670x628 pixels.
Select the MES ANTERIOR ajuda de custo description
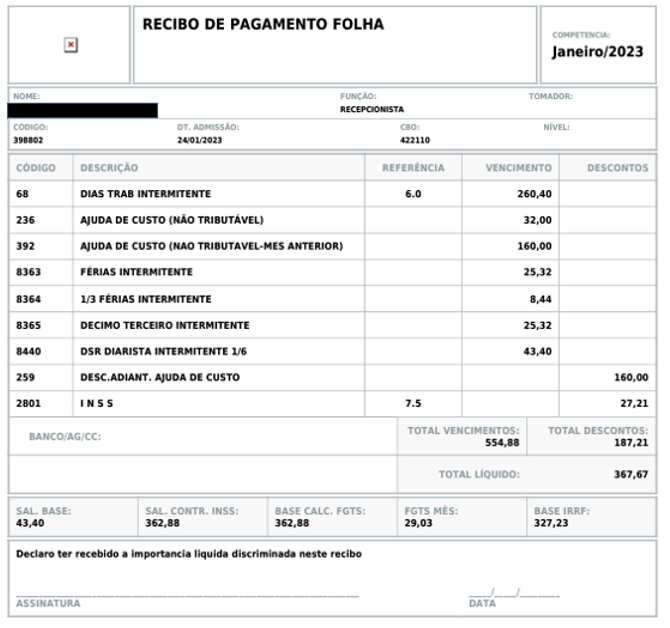[x=212, y=246]
